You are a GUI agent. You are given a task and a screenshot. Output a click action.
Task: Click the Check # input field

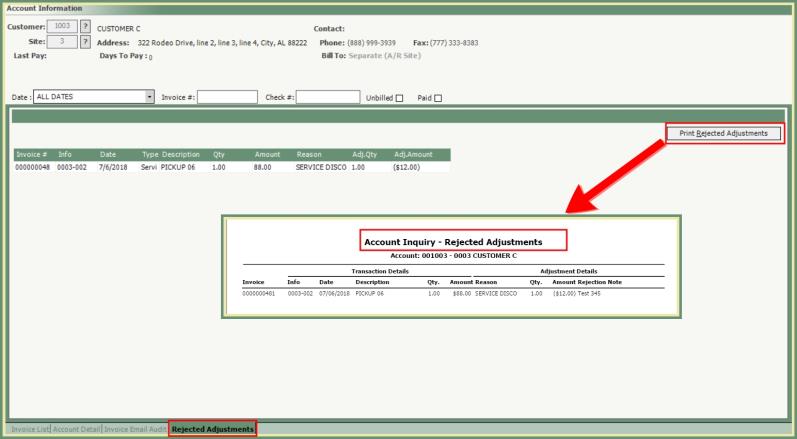[x=328, y=97]
